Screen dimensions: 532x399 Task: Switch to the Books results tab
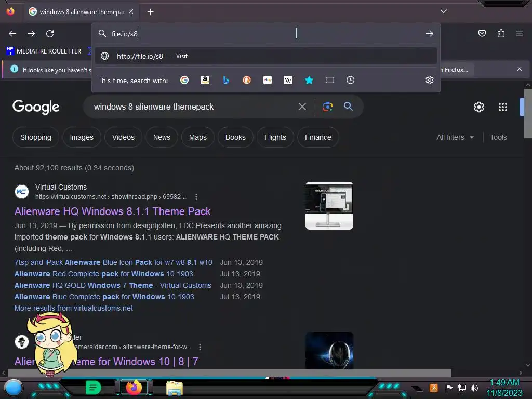(x=235, y=137)
